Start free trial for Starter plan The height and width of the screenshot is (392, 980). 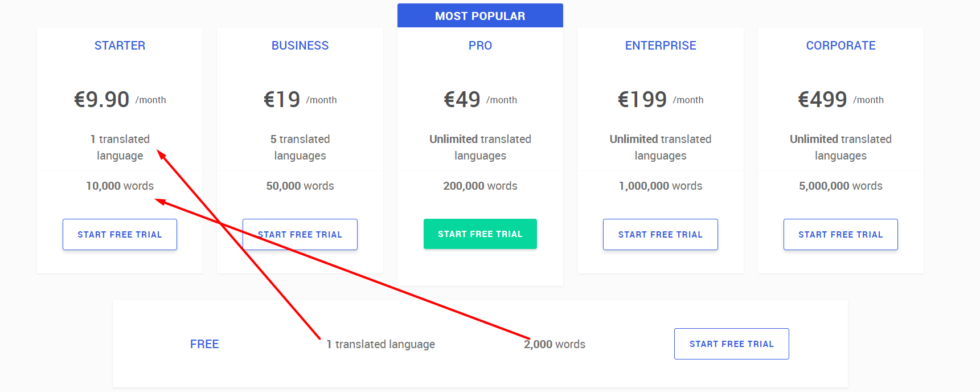[x=120, y=234]
